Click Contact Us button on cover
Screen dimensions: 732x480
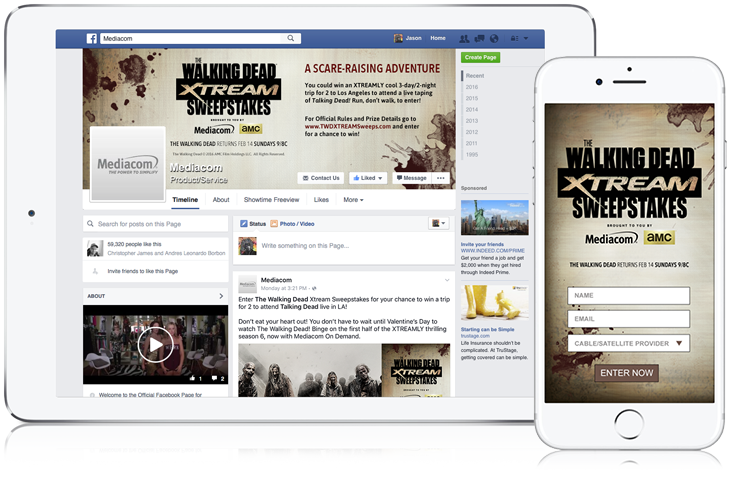coord(321,178)
